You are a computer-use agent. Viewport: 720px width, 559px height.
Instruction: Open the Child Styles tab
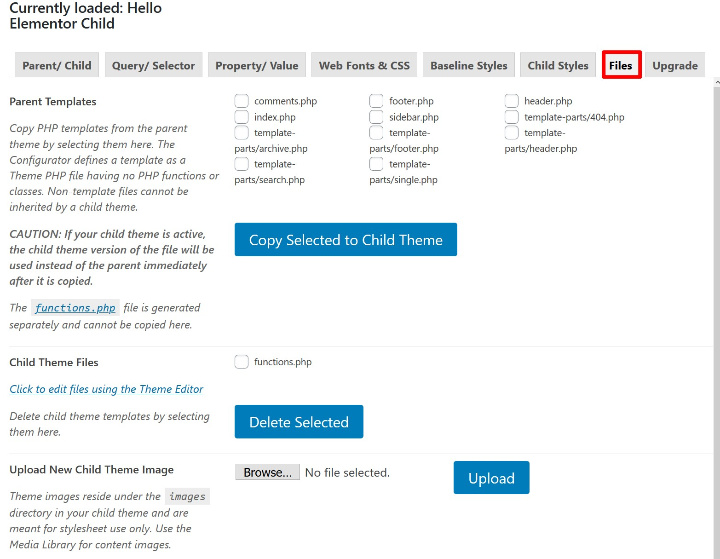[x=557, y=65]
